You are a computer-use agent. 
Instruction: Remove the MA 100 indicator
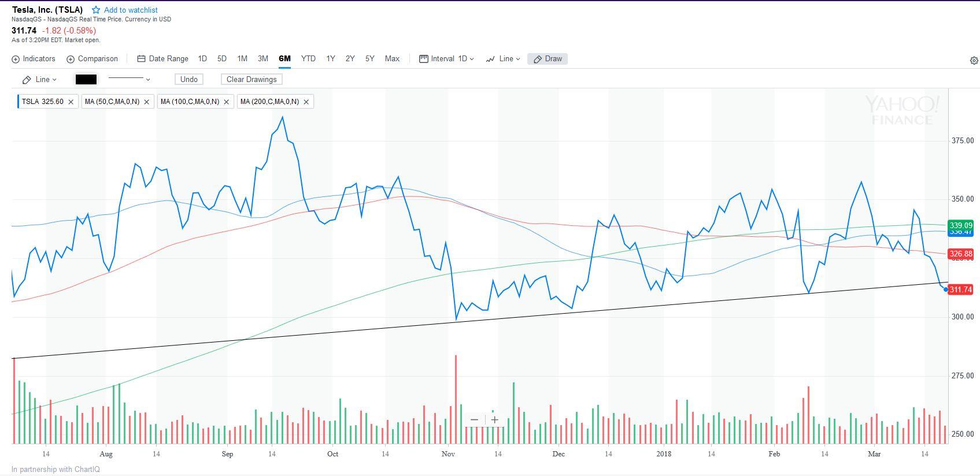pyautogui.click(x=227, y=102)
